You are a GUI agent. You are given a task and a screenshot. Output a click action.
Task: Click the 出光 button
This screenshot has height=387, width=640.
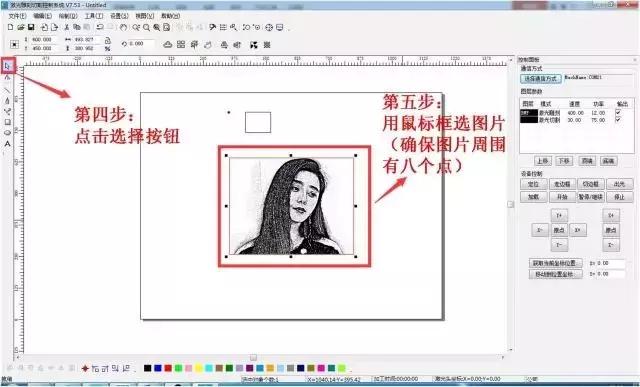pos(619,185)
